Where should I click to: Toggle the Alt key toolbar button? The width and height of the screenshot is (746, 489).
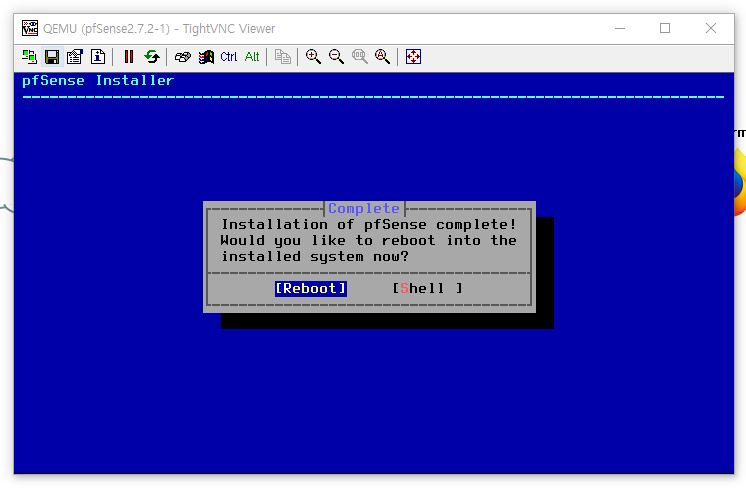tap(252, 57)
